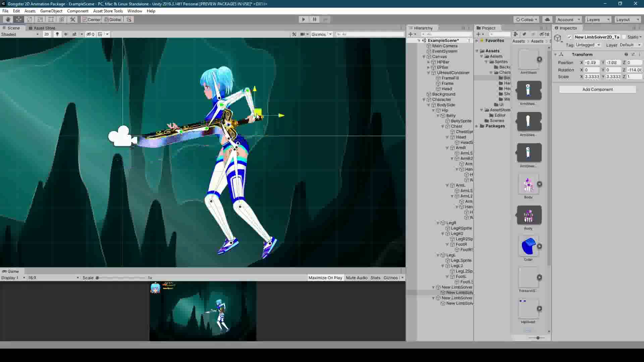Open the Cloud services icon
Screen dimensions: 644x362
[x=547, y=19]
